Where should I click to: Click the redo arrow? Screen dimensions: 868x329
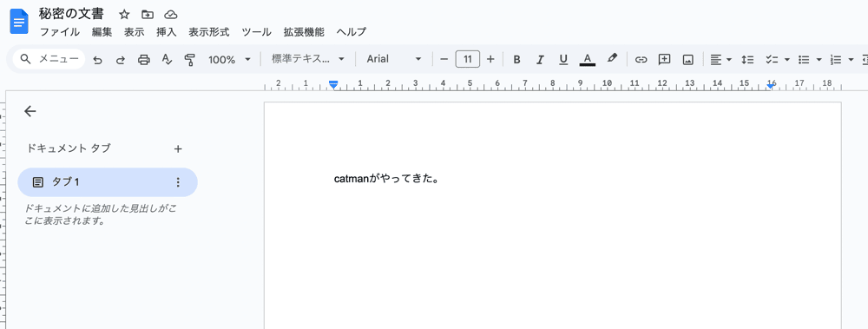tap(120, 59)
